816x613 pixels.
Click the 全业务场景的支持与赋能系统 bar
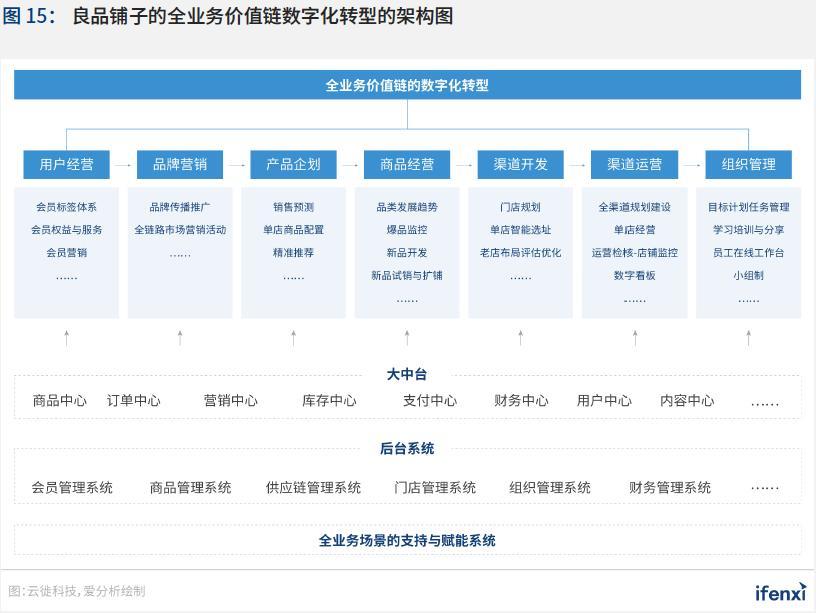(407, 538)
